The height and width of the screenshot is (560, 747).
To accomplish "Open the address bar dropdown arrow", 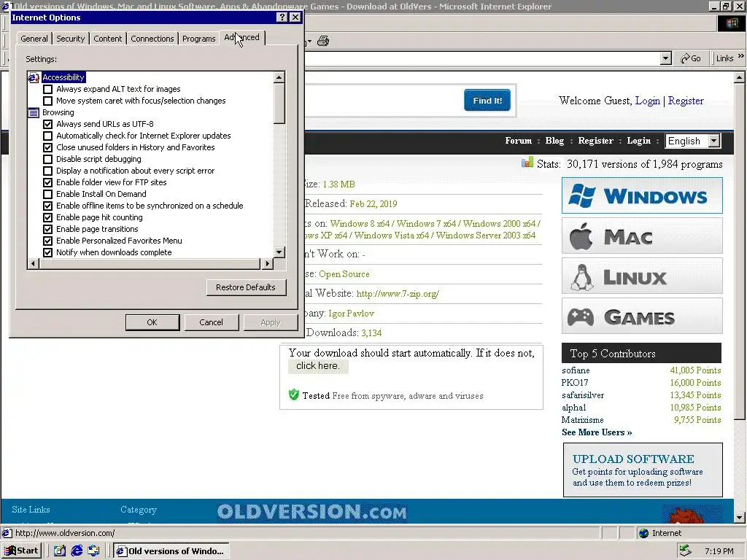I will (x=665, y=58).
